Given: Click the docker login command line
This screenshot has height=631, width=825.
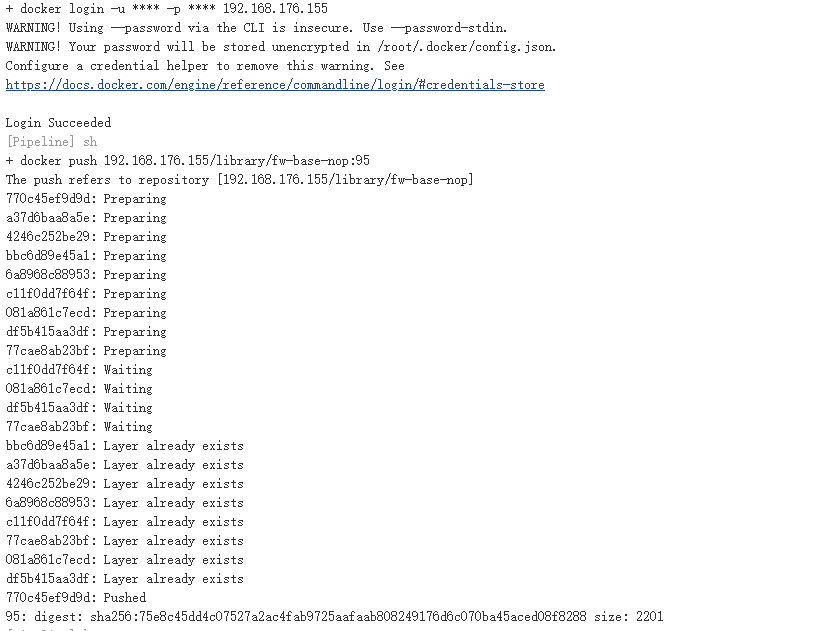Looking at the screenshot, I should [166, 8].
